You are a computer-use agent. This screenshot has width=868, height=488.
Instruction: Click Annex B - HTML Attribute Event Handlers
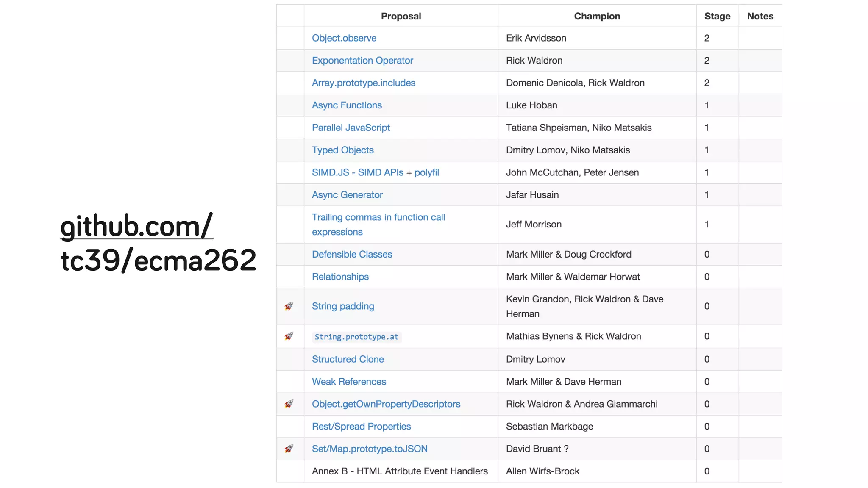[400, 471]
